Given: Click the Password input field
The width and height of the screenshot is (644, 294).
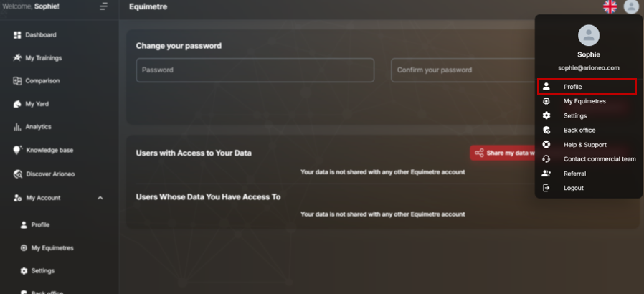Looking at the screenshot, I should point(255,70).
